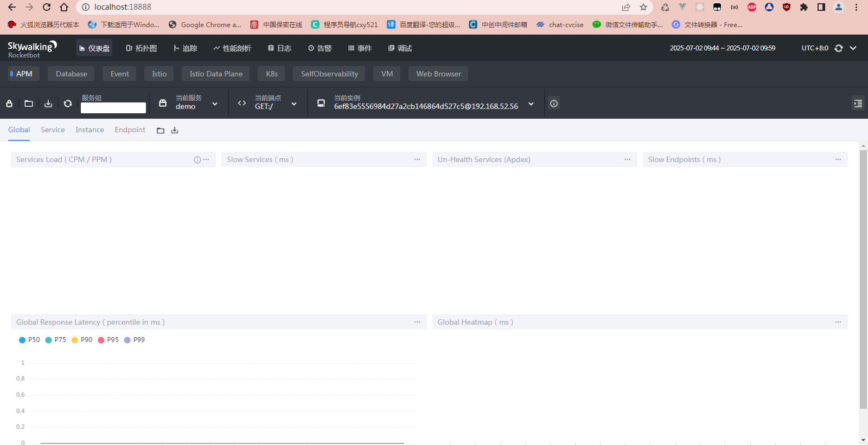Click the P95 red color dot

[101, 340]
